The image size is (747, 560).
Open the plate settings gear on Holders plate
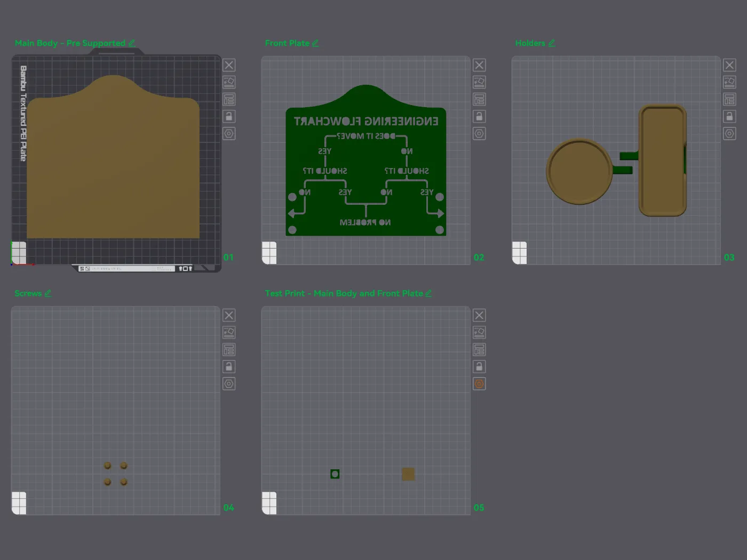[729, 133]
